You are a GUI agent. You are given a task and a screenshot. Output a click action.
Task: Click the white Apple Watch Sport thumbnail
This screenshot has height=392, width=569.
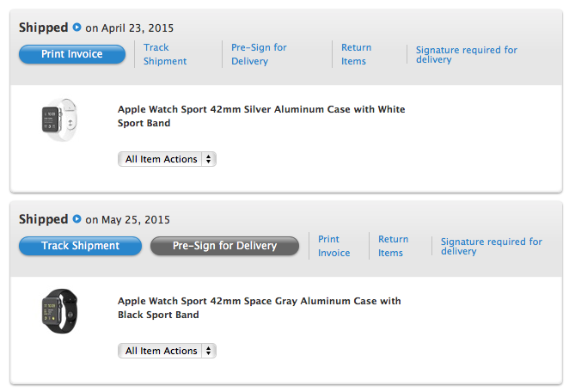point(58,119)
